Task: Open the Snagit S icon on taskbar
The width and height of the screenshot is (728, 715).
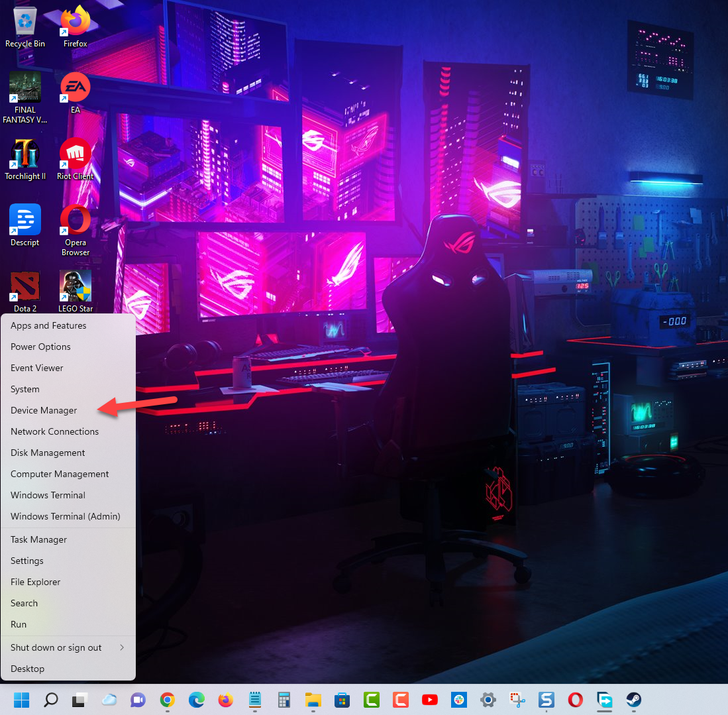Action: pyautogui.click(x=546, y=700)
